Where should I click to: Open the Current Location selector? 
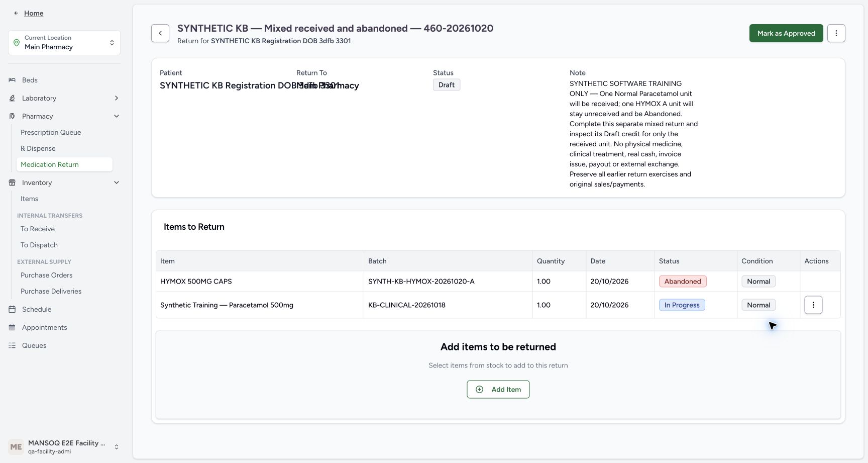point(64,43)
